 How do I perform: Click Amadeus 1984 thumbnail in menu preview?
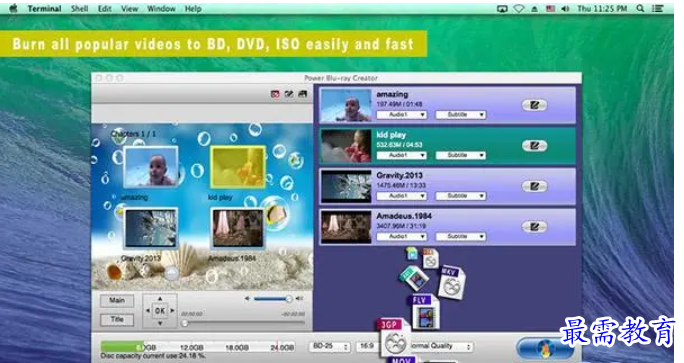point(238,228)
